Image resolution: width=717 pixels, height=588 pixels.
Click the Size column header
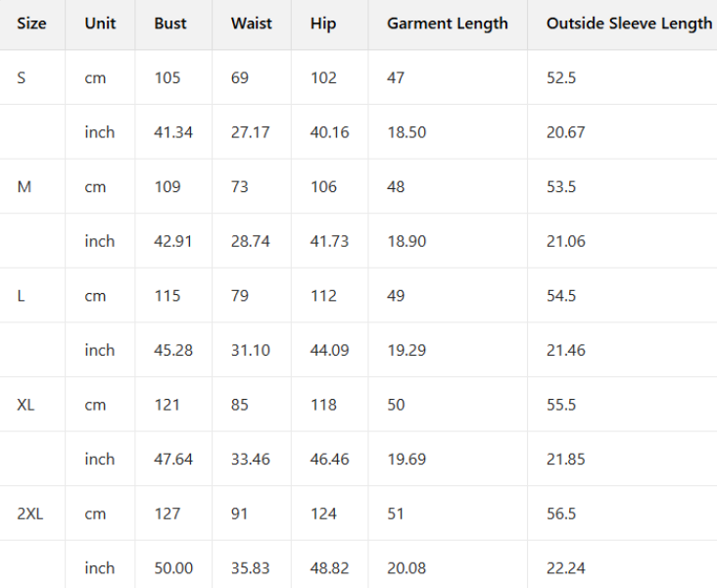[31, 24]
